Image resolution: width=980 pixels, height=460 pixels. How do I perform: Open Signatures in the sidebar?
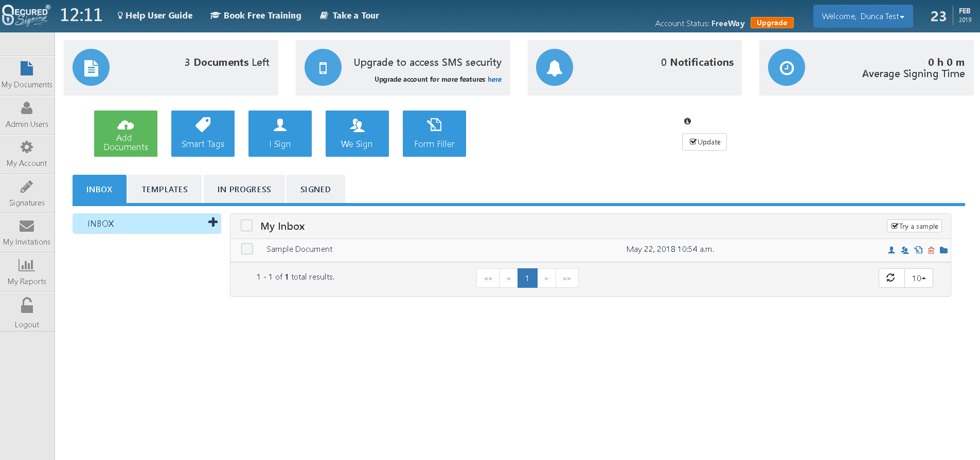[x=27, y=194]
